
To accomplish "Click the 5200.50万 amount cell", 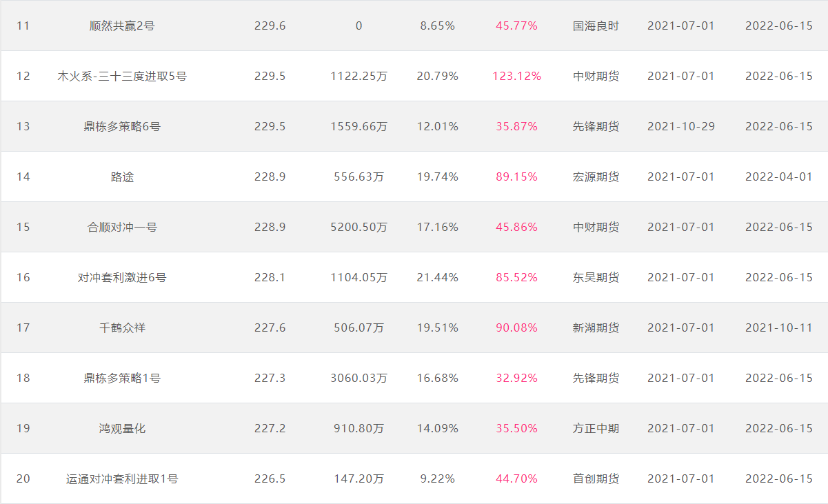I will 359,227.
